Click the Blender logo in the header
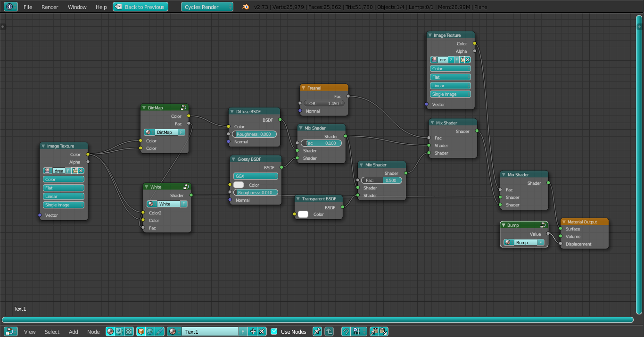Screen dimensions: 644x337 [x=246, y=7]
